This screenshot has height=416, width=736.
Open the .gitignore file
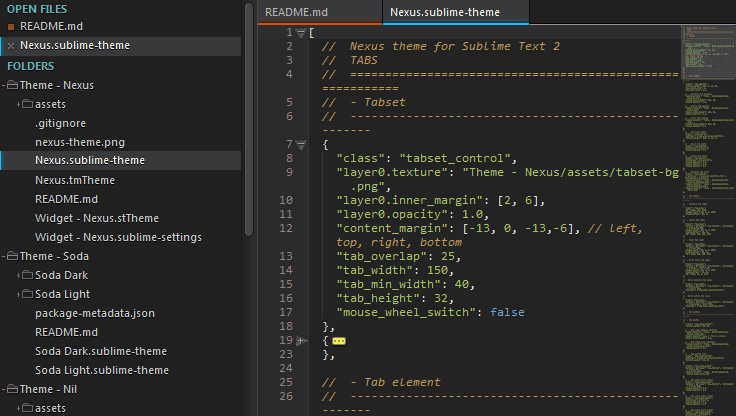[x=60, y=123]
